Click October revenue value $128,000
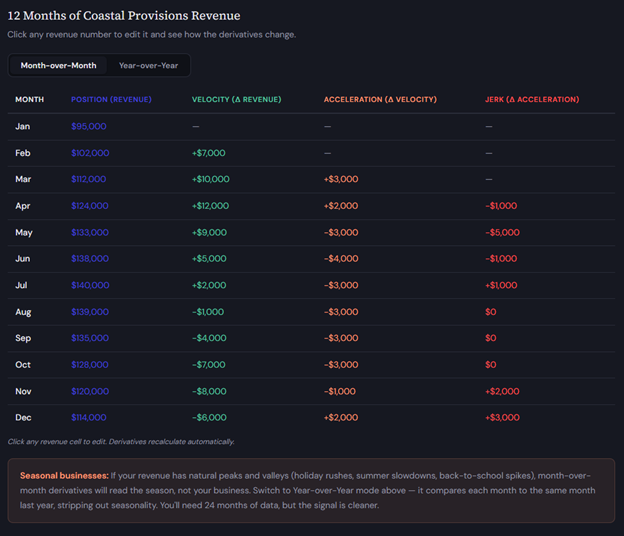Image resolution: width=624 pixels, height=536 pixels. pos(90,365)
